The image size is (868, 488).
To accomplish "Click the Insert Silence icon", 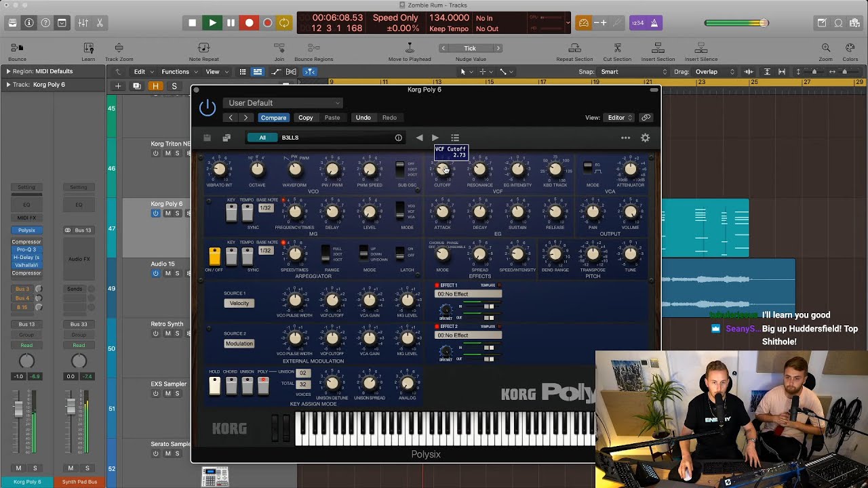I will 701,47.
